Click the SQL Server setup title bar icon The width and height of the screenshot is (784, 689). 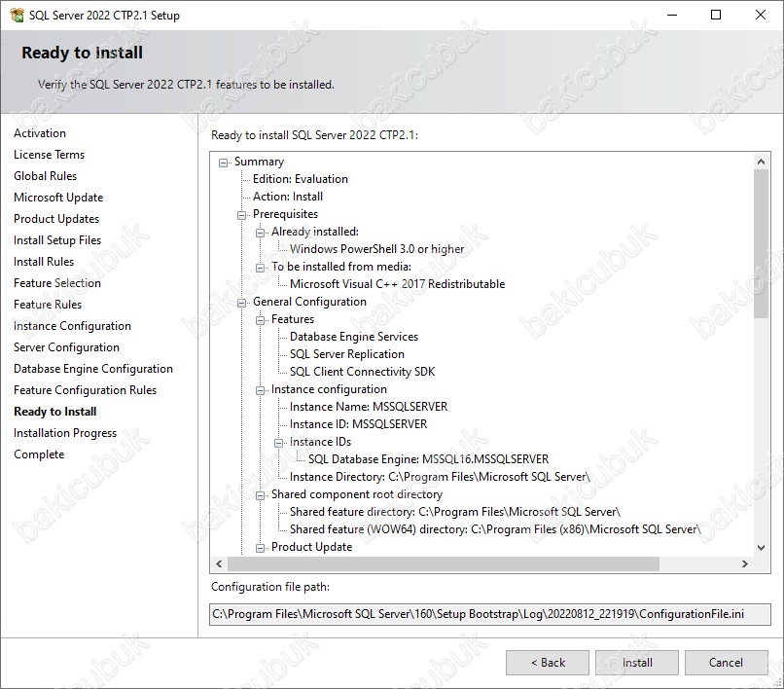click(17, 15)
